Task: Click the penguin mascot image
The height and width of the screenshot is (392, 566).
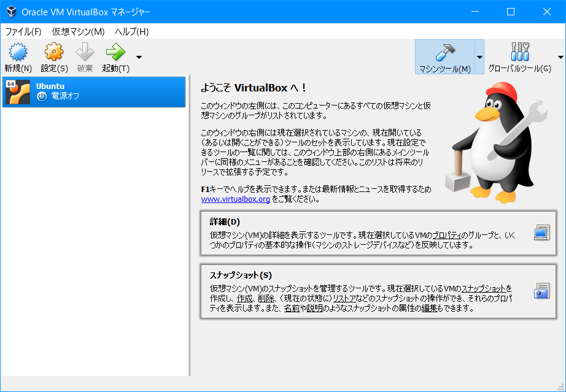Action: point(497,142)
